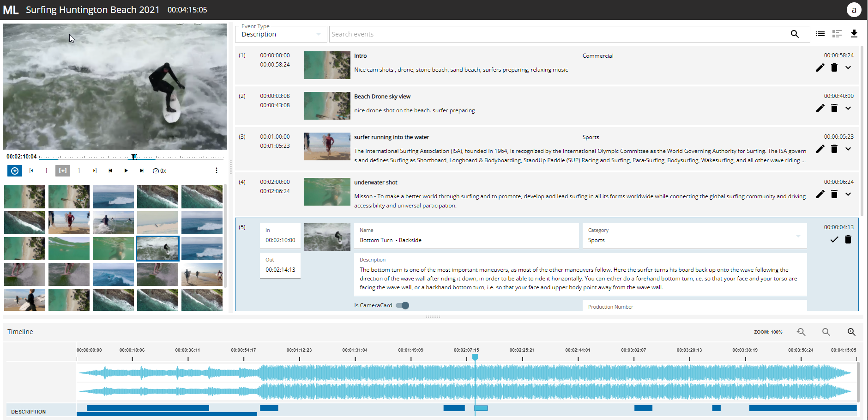
Task: Edit the Intro event with pencil icon
Action: (820, 68)
